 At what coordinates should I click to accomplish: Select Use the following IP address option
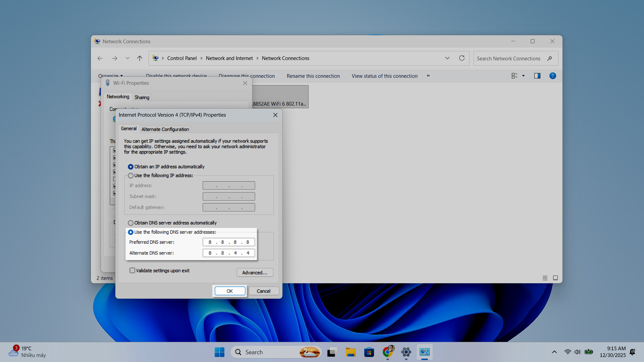(x=131, y=176)
